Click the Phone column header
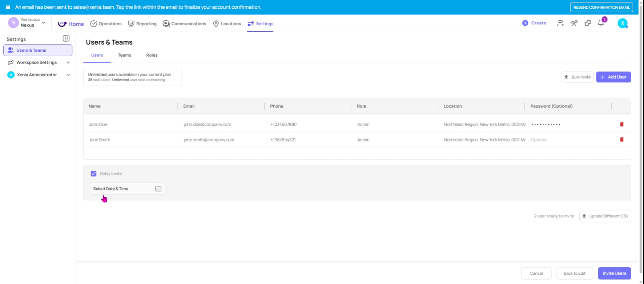The image size is (644, 284). coord(277,106)
